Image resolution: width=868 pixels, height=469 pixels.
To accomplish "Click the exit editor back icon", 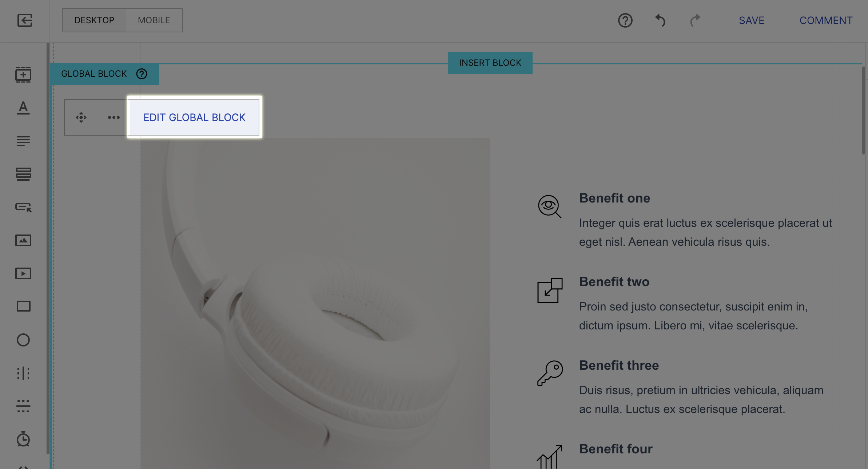I will click(x=25, y=20).
